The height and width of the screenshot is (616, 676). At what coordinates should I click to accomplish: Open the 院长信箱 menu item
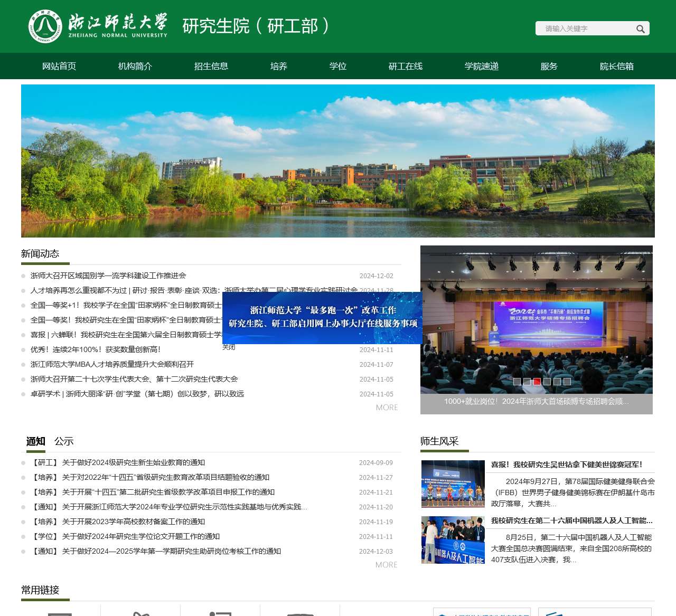click(x=617, y=66)
